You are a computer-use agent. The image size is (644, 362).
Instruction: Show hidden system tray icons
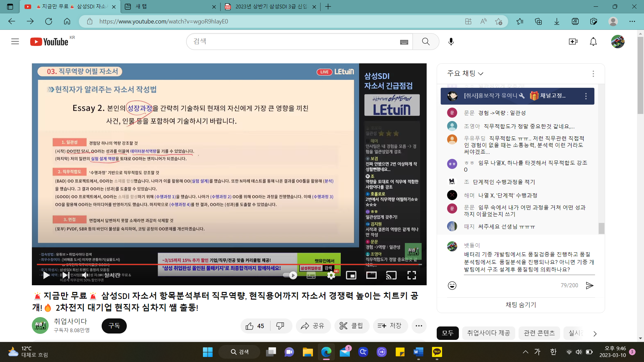pos(526,352)
